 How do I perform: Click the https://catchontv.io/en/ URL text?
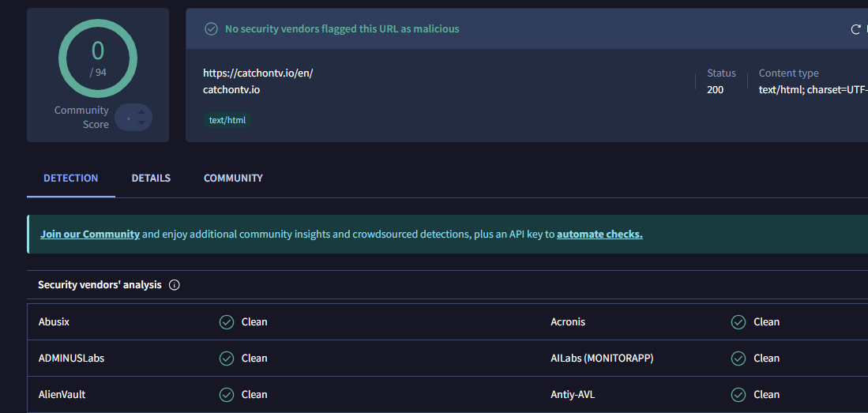(258, 73)
